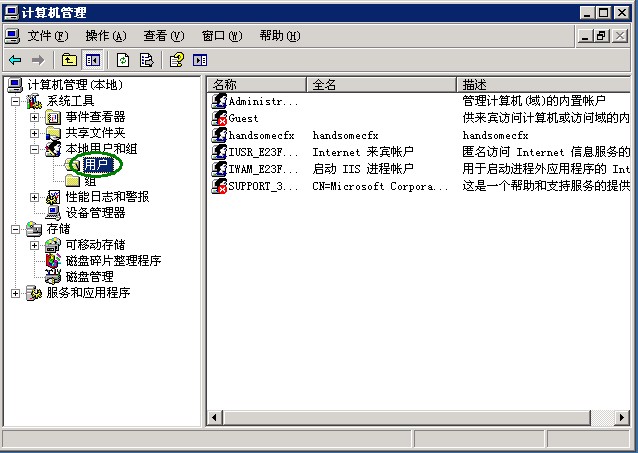Click the IWAM_E23F account icon
Viewport: 638px width, 453px height.
click(219, 169)
